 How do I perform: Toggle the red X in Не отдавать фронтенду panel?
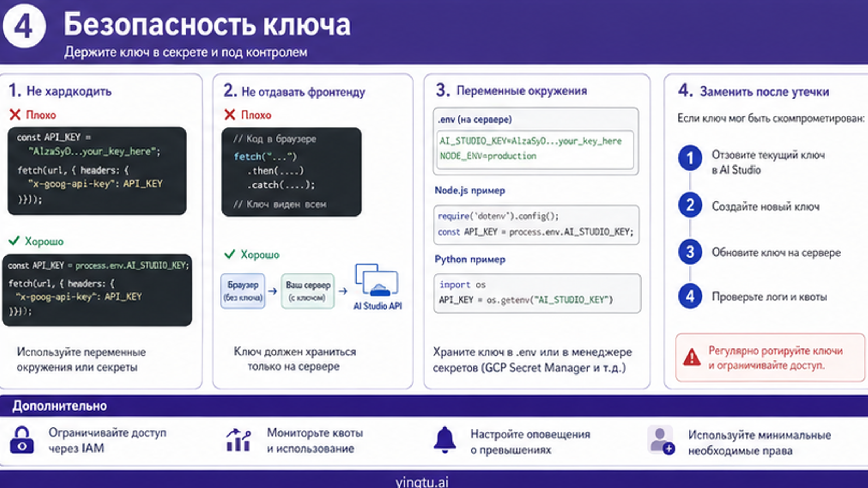[229, 115]
